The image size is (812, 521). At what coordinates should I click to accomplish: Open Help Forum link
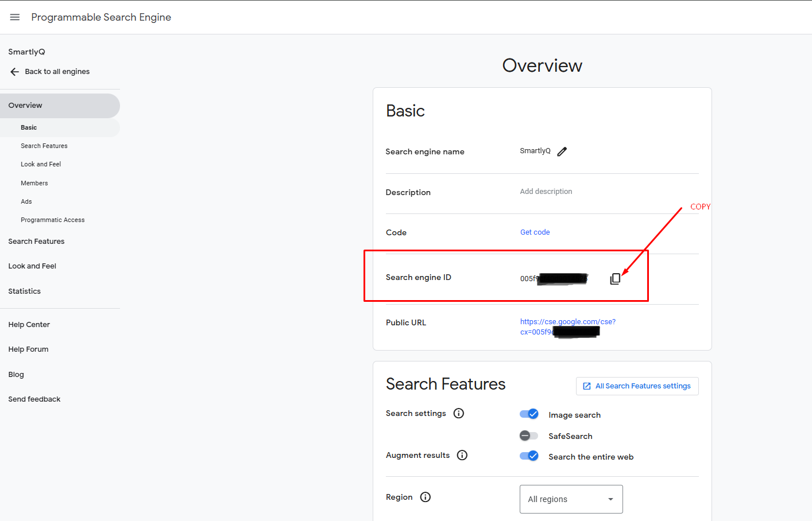pos(28,349)
